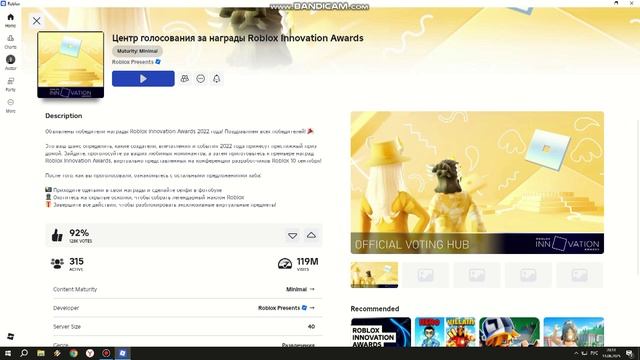Open the Home tab in sidebar
Viewport: 640px width, 360px height.
[11, 20]
